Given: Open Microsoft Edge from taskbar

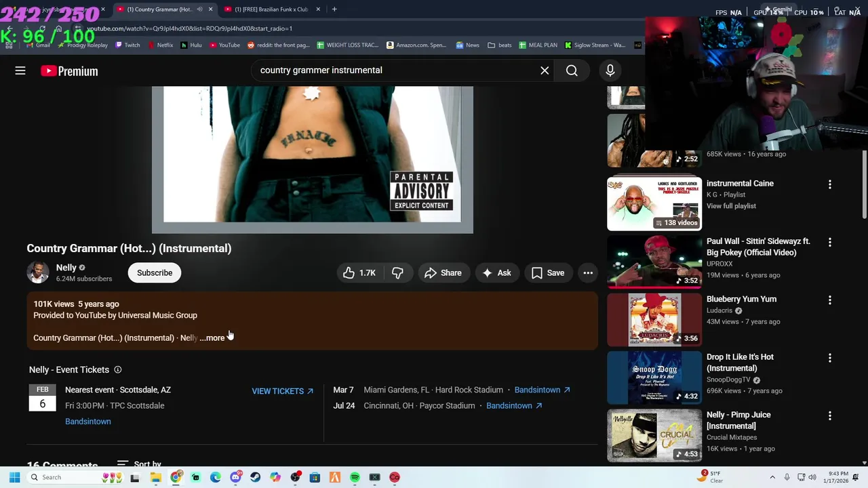Looking at the screenshot, I should pos(216,477).
